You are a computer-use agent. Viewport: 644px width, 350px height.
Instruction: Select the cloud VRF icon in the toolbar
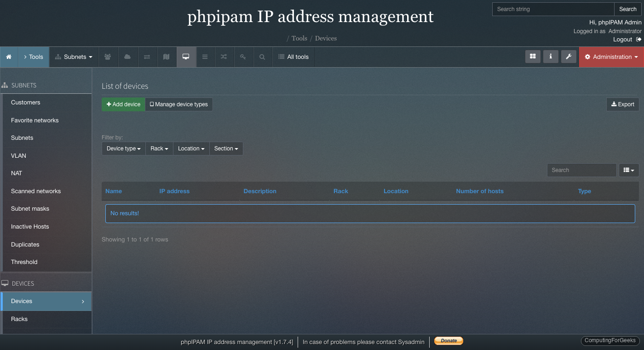pyautogui.click(x=128, y=57)
